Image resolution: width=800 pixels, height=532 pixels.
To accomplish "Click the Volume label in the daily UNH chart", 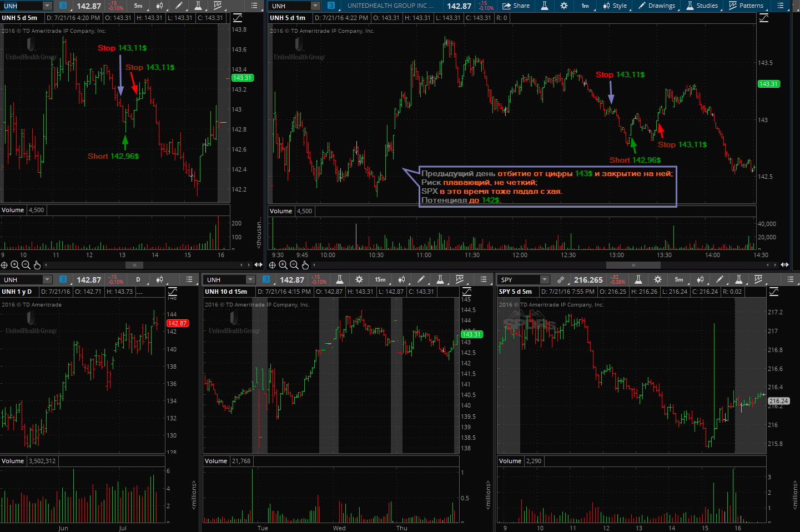I will 13,461.
